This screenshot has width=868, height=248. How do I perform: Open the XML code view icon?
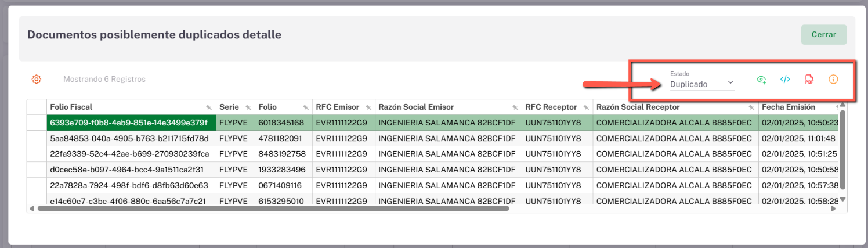[x=785, y=80]
